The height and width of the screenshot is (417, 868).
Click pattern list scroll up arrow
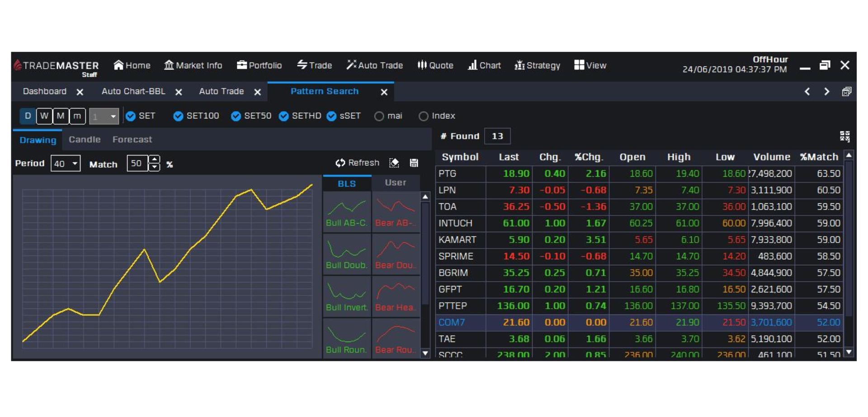click(x=425, y=197)
